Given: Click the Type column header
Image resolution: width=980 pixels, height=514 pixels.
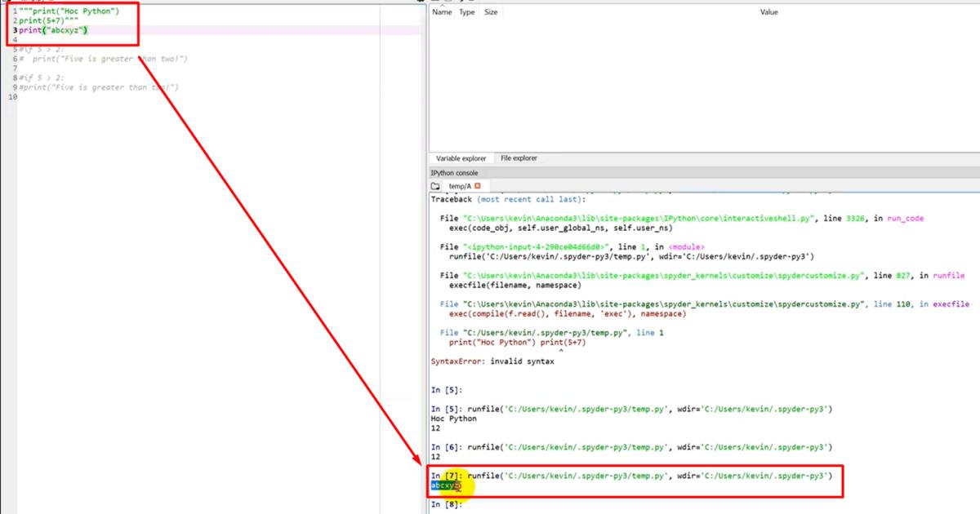Looking at the screenshot, I should (x=466, y=12).
